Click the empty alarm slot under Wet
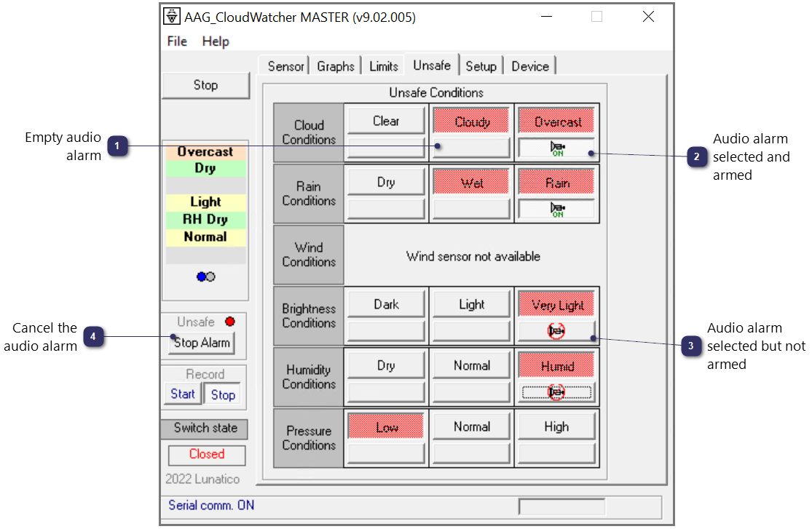 [x=472, y=209]
